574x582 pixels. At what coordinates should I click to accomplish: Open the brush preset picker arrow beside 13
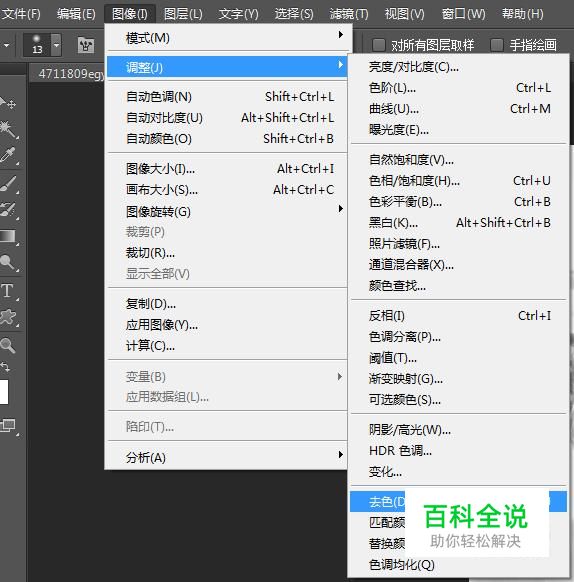click(x=56, y=45)
